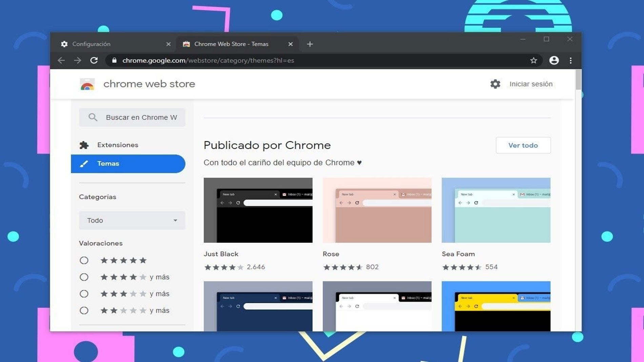Select the four stars and up filter
This screenshot has height=362, width=644.
tap(84, 277)
